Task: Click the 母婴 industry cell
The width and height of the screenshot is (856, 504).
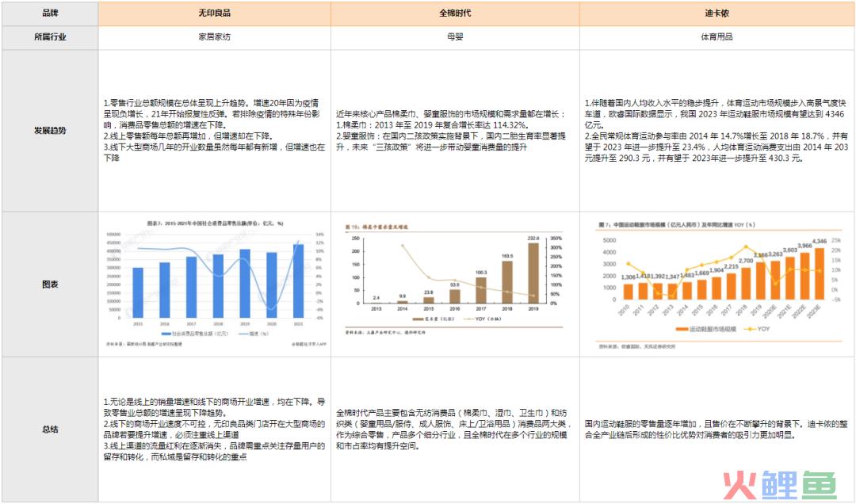Action: [455, 37]
